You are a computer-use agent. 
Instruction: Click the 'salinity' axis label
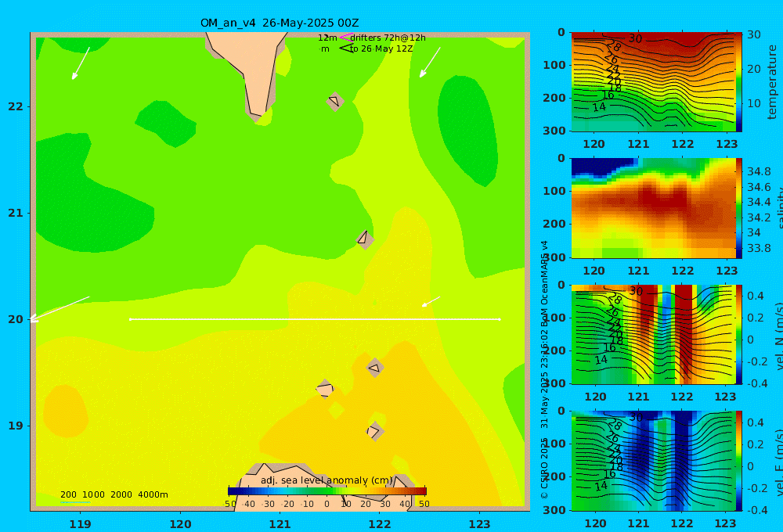778,208
